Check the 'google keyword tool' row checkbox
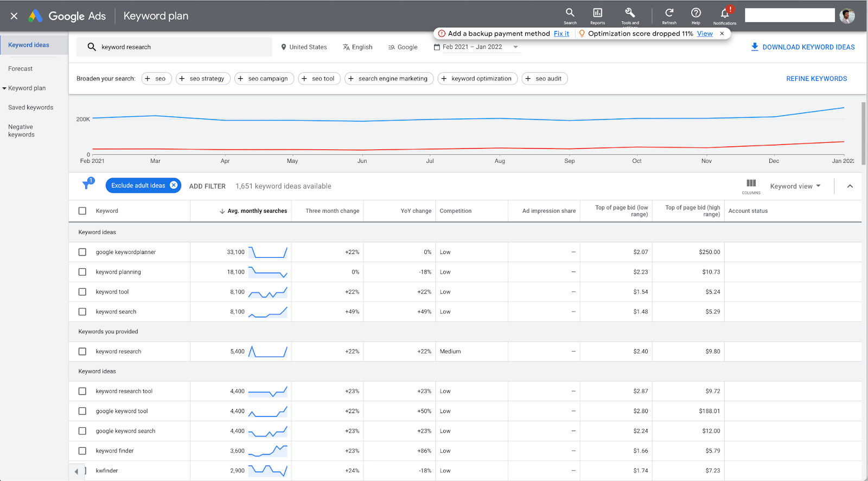 tap(82, 412)
